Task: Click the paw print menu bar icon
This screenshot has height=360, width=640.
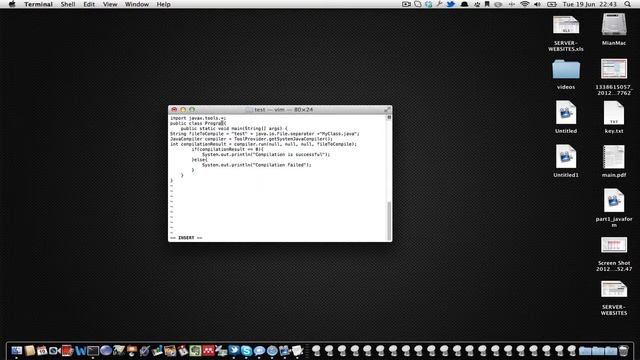Action: pos(477,4)
